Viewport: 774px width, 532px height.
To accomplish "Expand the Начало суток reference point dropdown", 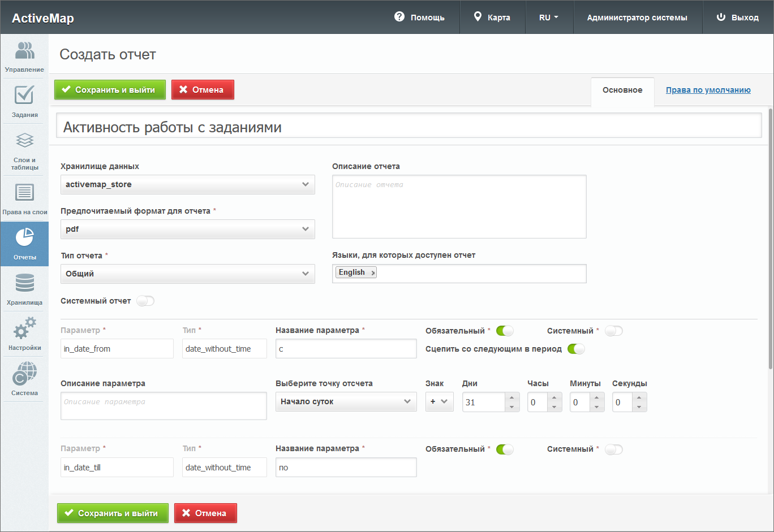I will click(346, 401).
